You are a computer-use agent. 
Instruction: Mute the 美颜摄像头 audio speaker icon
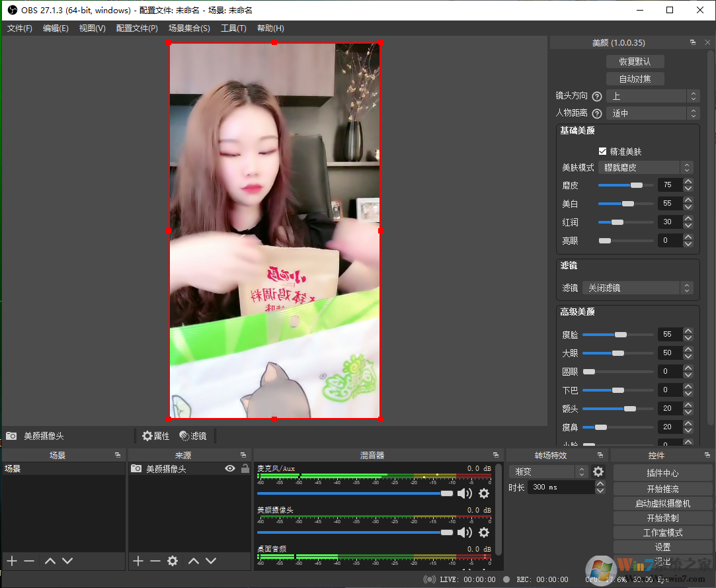(x=465, y=532)
